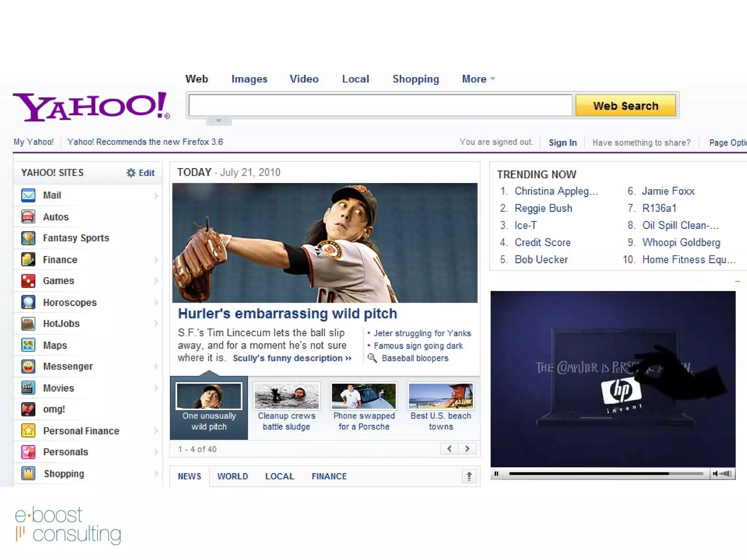Click the Horoscopes crystal ball icon

tap(28, 302)
